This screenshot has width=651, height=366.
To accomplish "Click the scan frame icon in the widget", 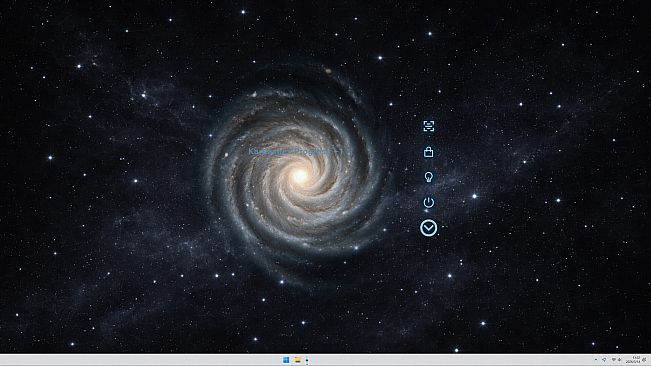I will point(428,126).
